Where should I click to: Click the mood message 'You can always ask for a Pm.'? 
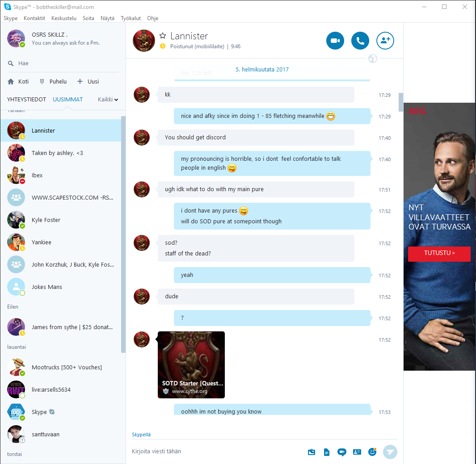pyautogui.click(x=66, y=43)
